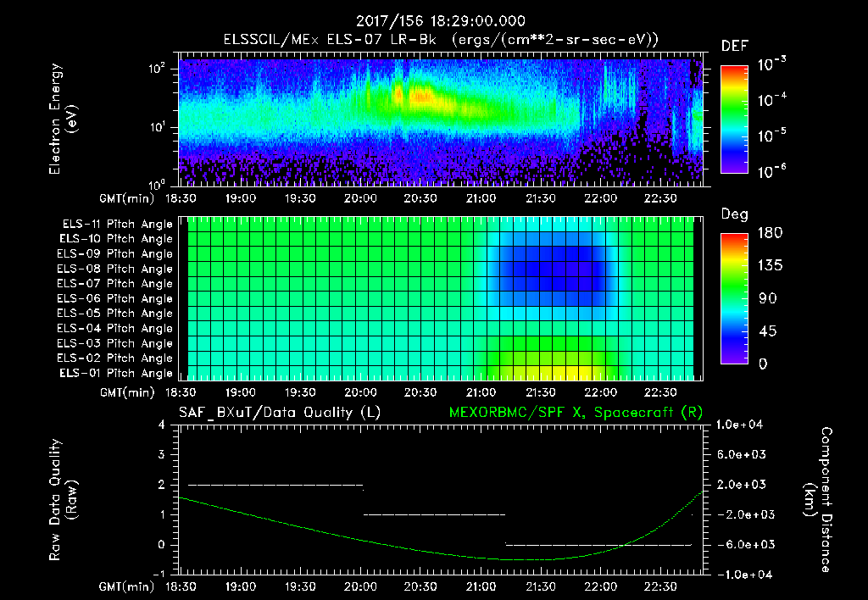This screenshot has height=600, width=868.
Task: Click the Deg label above the pitch color bar
Action: tap(734, 214)
